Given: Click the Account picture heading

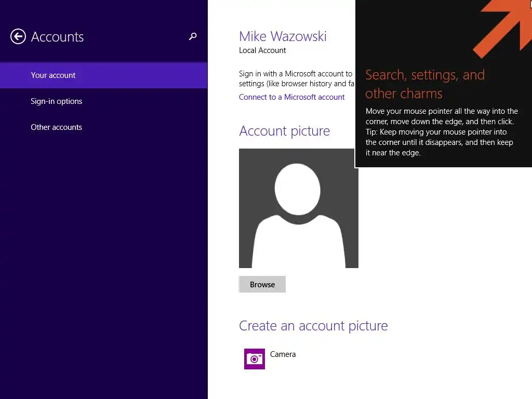Looking at the screenshot, I should (x=284, y=131).
